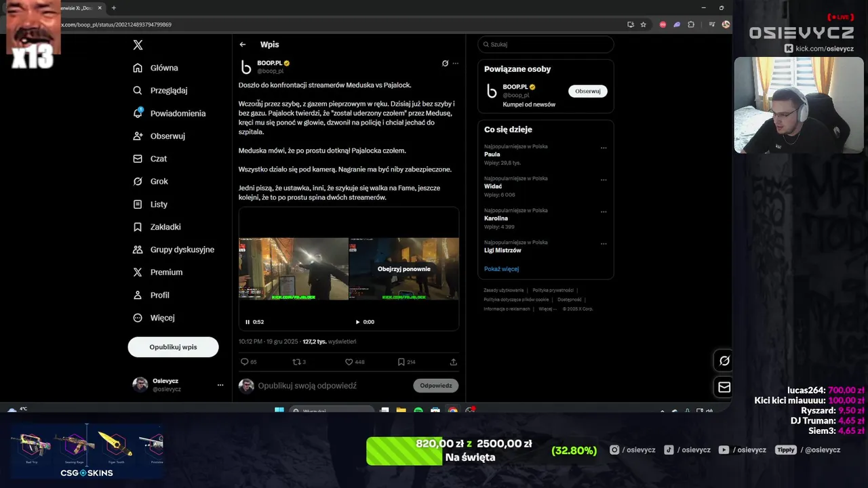Open the three-dot menu on the post
The width and height of the screenshot is (868, 488).
pyautogui.click(x=456, y=63)
